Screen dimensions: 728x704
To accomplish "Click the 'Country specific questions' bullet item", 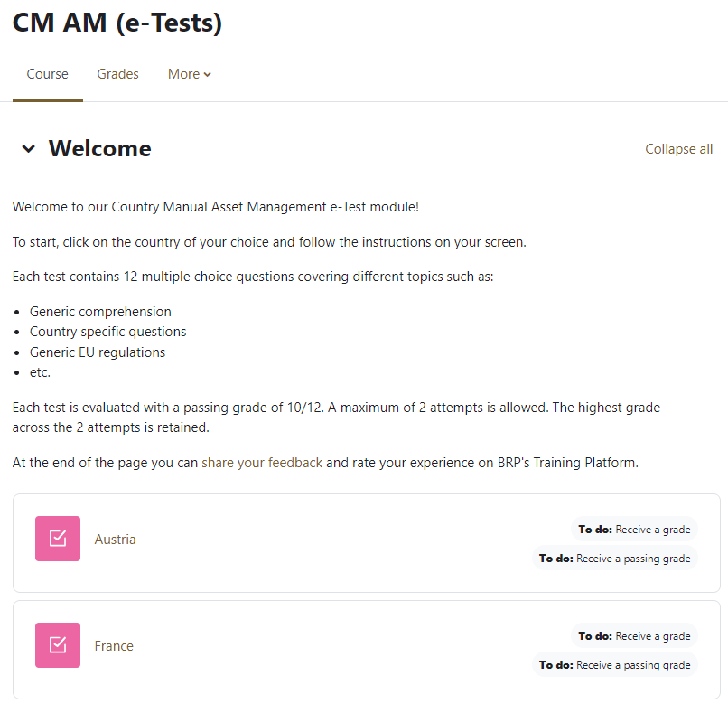I will 108,332.
